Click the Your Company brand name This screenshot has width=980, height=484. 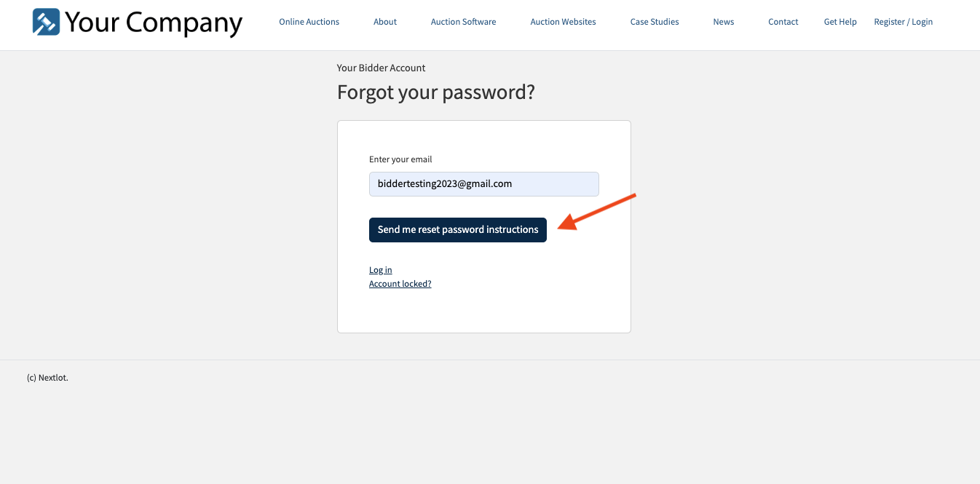point(154,23)
